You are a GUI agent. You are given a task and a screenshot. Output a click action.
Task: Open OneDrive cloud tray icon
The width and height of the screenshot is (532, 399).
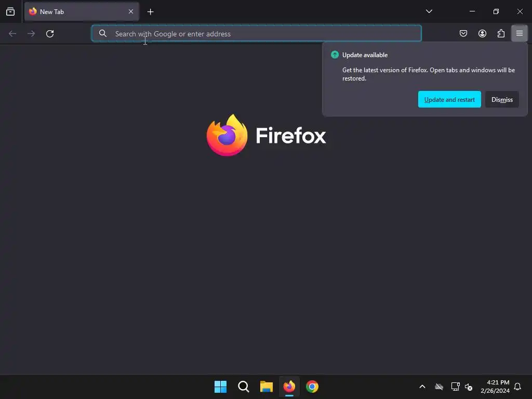(x=438, y=387)
